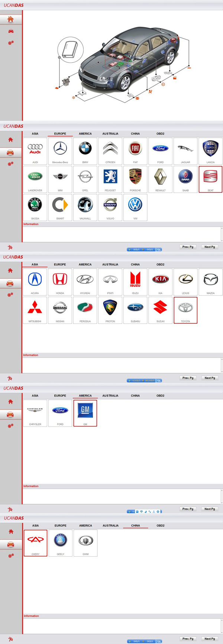This screenshot has width=223, height=644.
Task: Select the Porsche brand icon
Action: click(135, 179)
